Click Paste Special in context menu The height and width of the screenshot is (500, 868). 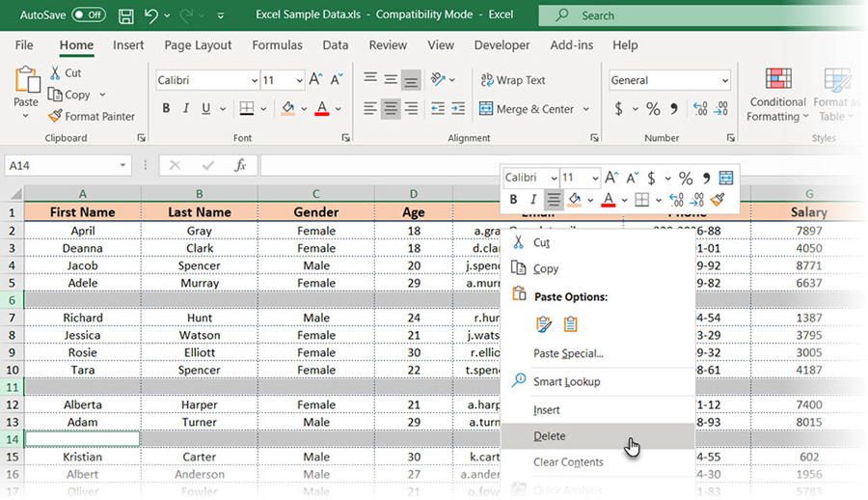click(568, 354)
